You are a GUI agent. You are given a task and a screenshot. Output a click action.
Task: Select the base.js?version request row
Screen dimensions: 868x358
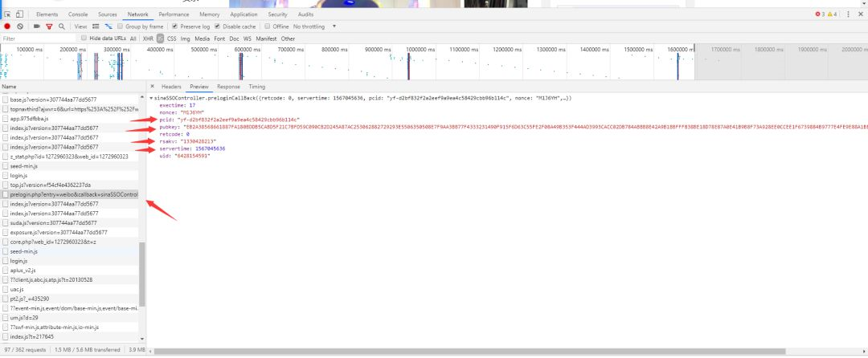pos(70,100)
